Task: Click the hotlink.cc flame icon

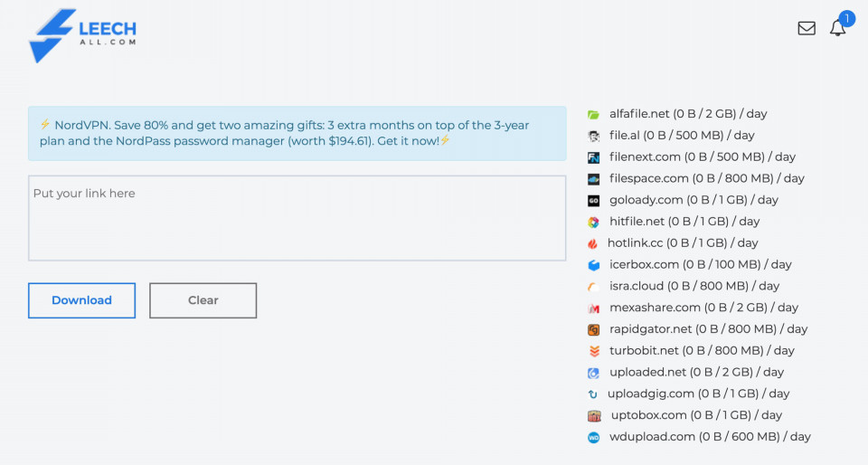Action: 592,243
